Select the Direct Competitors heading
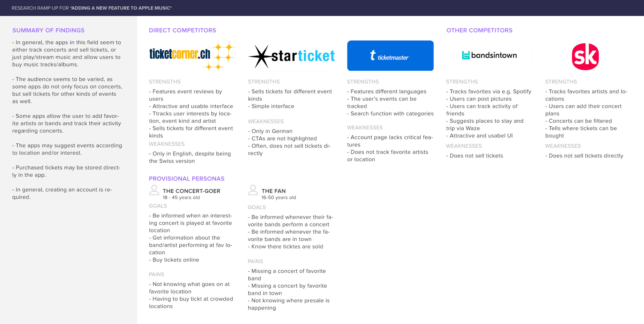This screenshot has height=324, width=644. (182, 30)
